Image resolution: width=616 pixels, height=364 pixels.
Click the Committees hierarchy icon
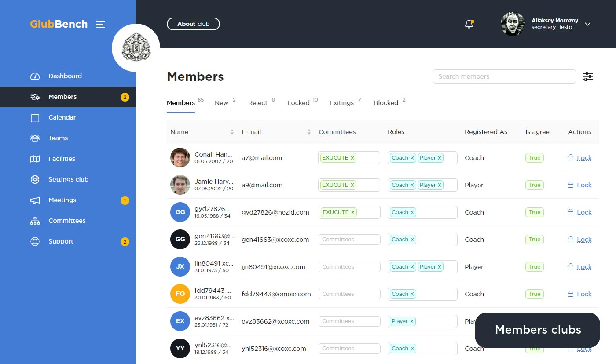[35, 221]
